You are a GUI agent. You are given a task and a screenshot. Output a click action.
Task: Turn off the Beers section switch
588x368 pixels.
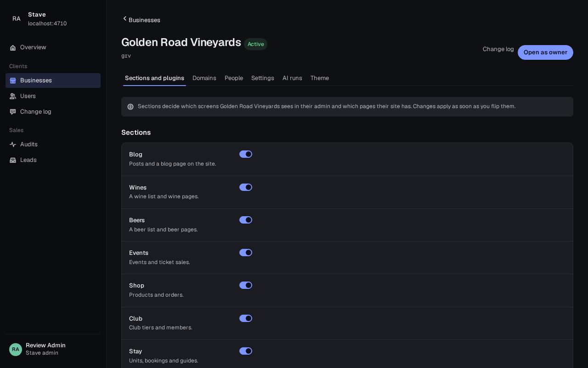pos(246,220)
